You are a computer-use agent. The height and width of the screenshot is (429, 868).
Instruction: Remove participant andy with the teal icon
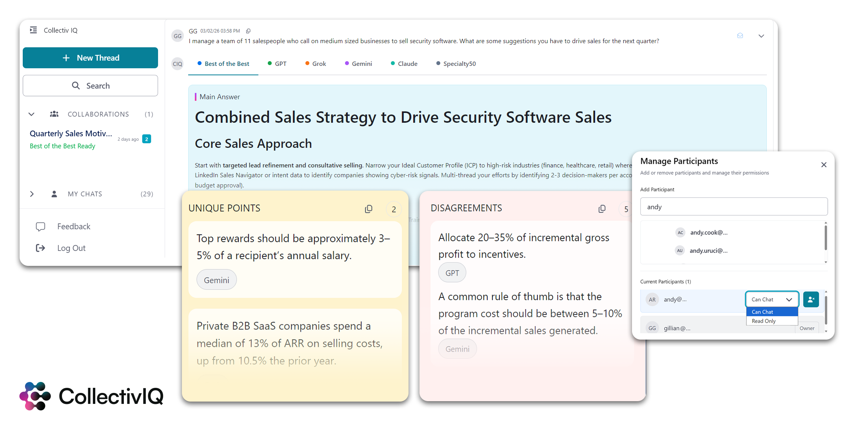[811, 300]
